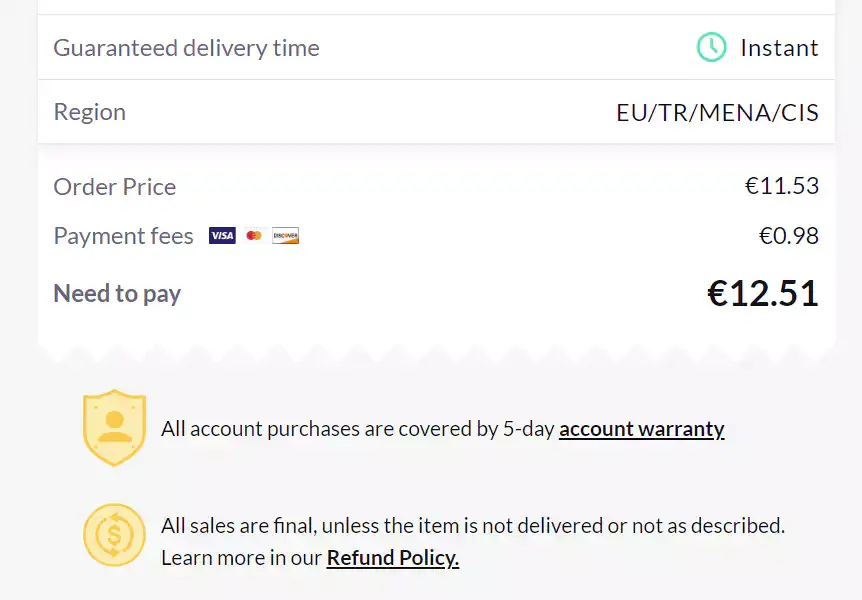Image resolution: width=862 pixels, height=600 pixels.
Task: Click the €12.51 total amount
Action: point(762,293)
